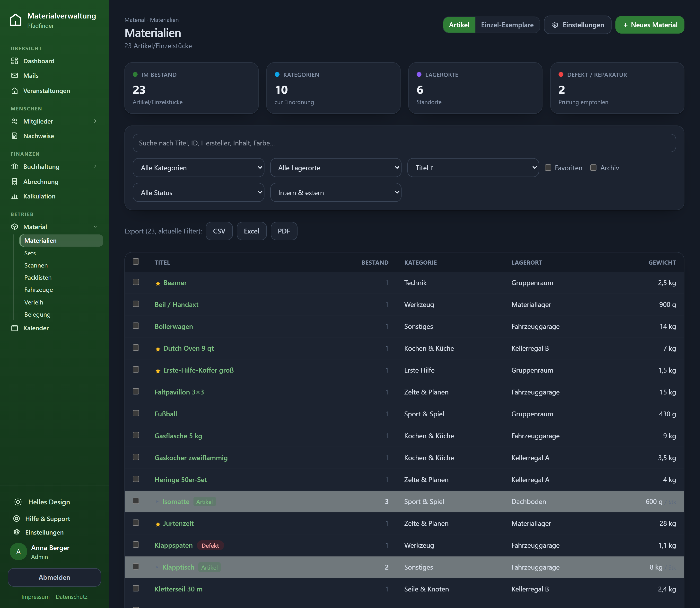Viewport: 700px width, 608px height.
Task: Switch to the Einzel-Exemplare tab
Action: tap(507, 25)
